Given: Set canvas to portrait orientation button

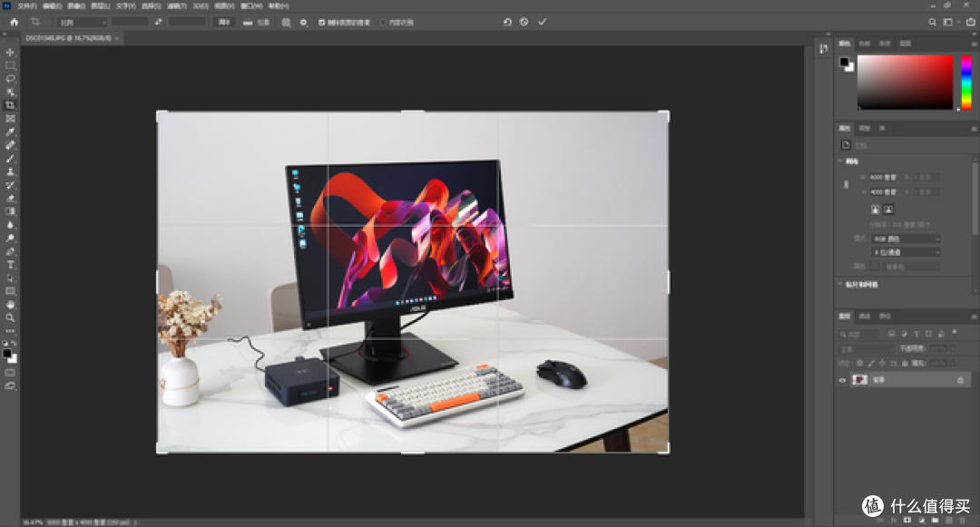Looking at the screenshot, I should click(875, 210).
